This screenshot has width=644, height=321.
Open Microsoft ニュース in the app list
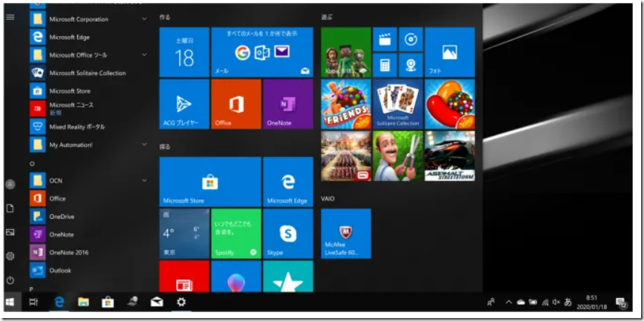click(89, 108)
